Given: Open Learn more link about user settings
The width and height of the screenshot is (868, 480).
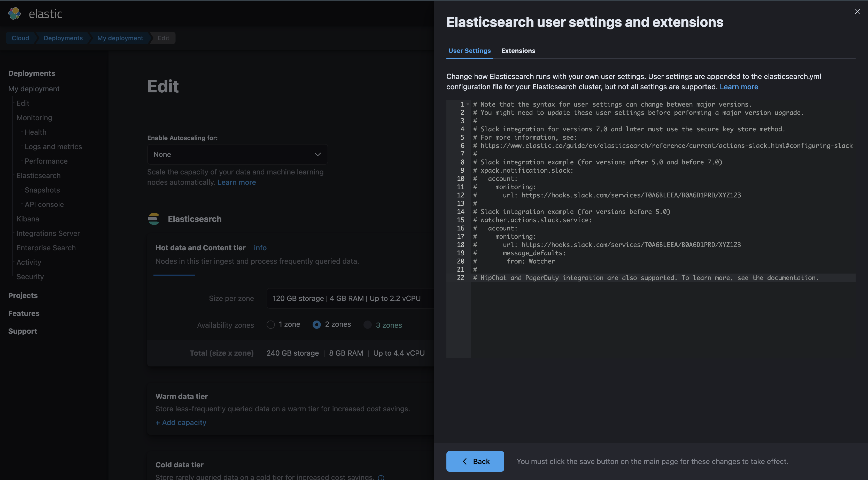Looking at the screenshot, I should [x=739, y=86].
